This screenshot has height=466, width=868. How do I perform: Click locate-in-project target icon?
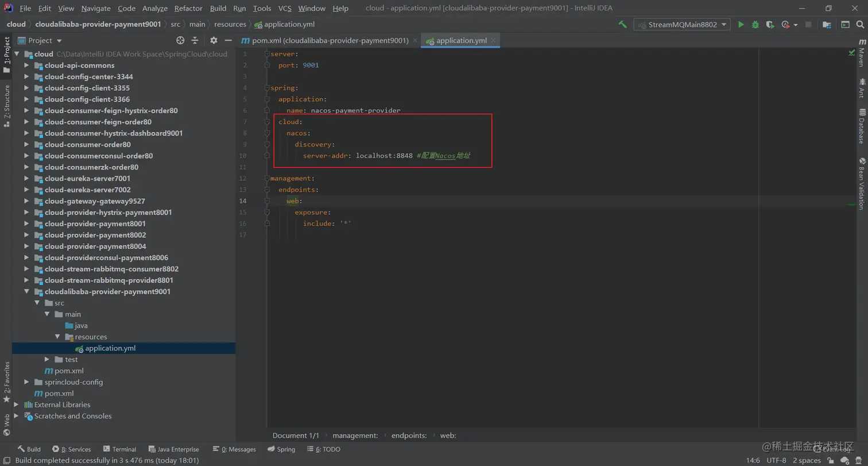180,40
